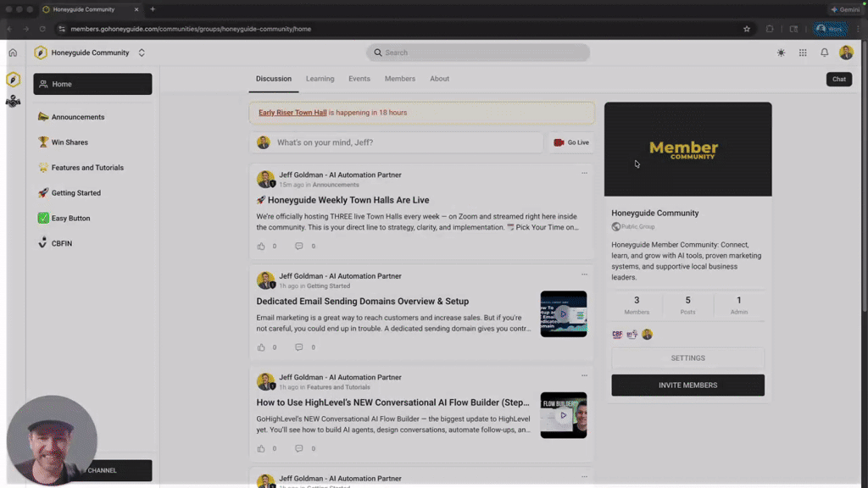
Task: Switch to the Members tab
Action: point(400,79)
